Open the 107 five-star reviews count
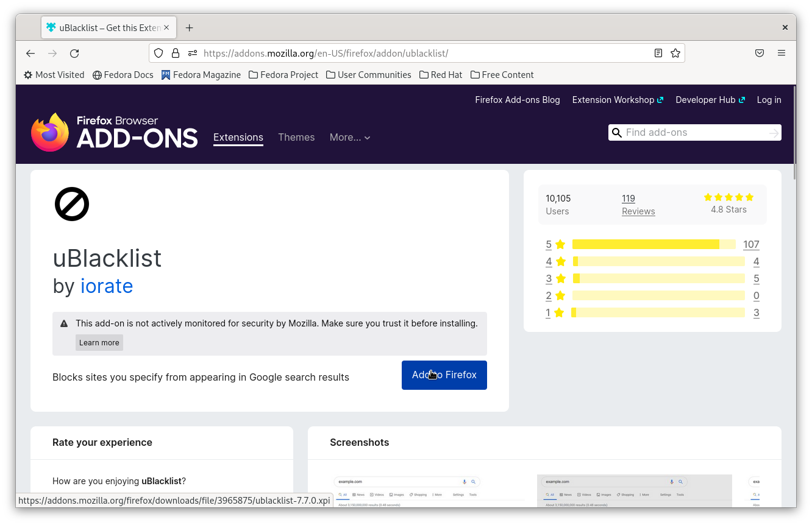Screen dimensions: 812x525 point(751,244)
